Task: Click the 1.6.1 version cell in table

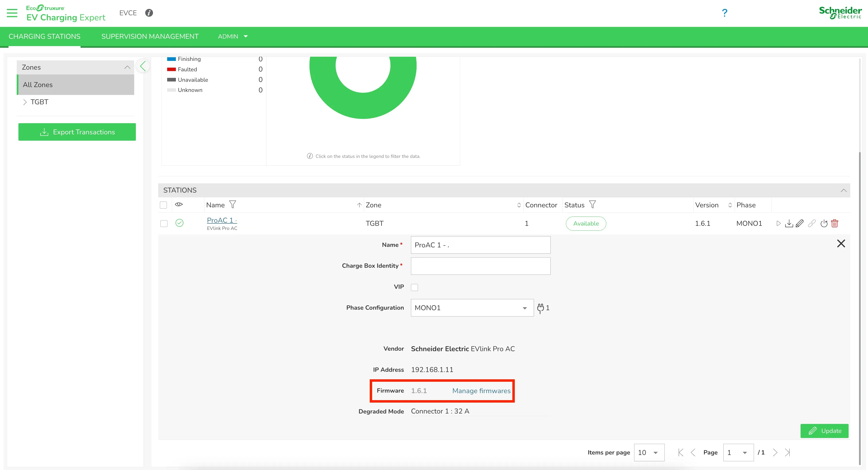Action: point(703,223)
